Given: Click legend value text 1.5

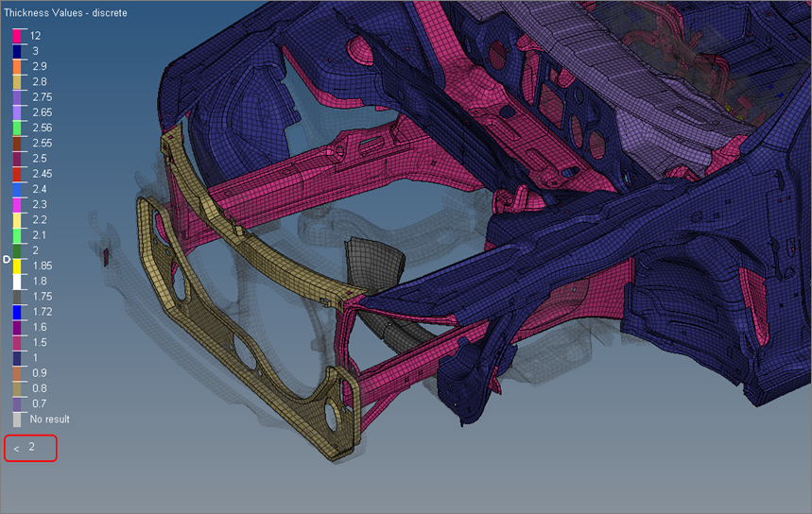Looking at the screenshot, I should tap(40, 342).
